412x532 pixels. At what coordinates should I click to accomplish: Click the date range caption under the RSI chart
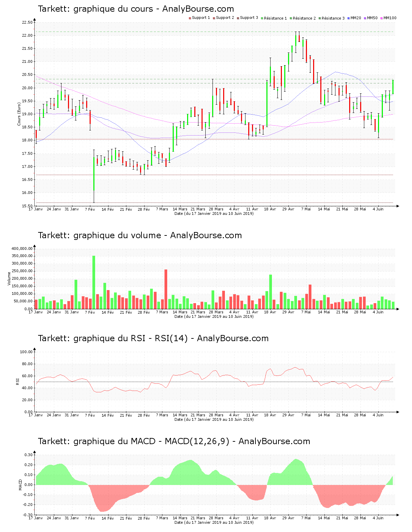214,420
